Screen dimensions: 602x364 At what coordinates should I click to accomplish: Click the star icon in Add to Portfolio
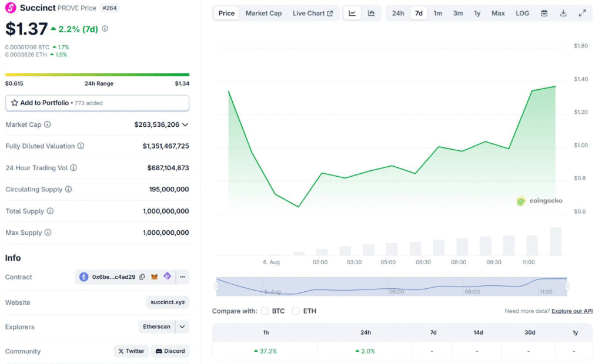15,103
